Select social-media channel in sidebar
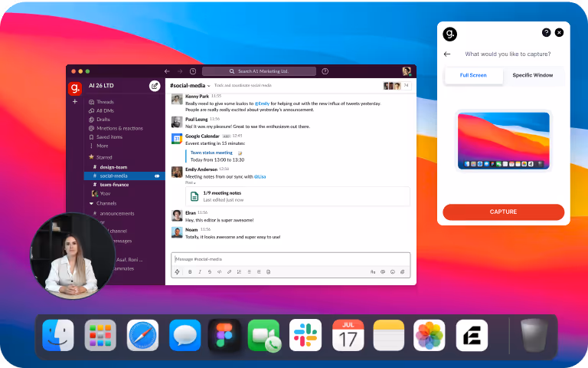The image size is (588, 368). [125, 176]
